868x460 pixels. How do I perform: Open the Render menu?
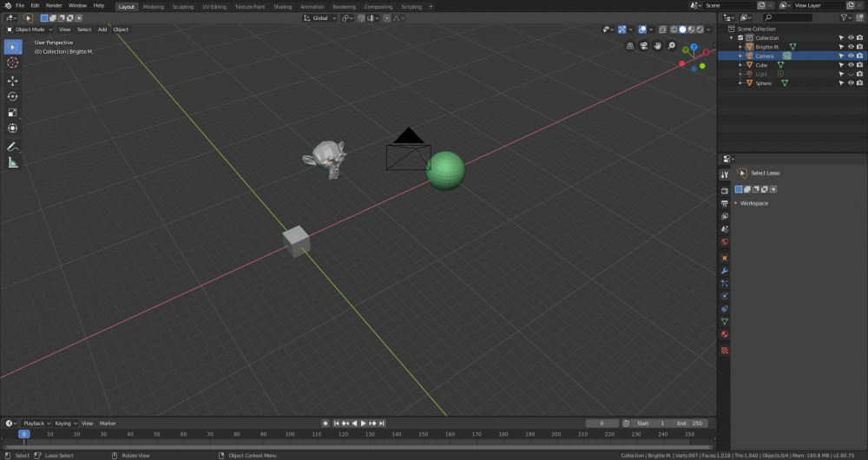click(54, 5)
